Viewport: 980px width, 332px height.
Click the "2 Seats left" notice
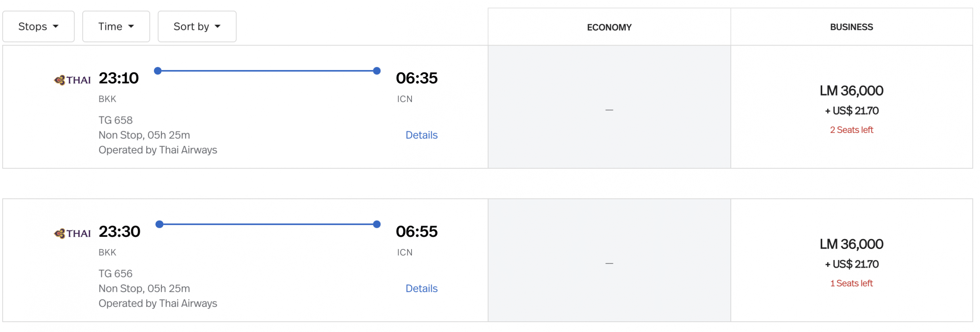pyautogui.click(x=851, y=130)
